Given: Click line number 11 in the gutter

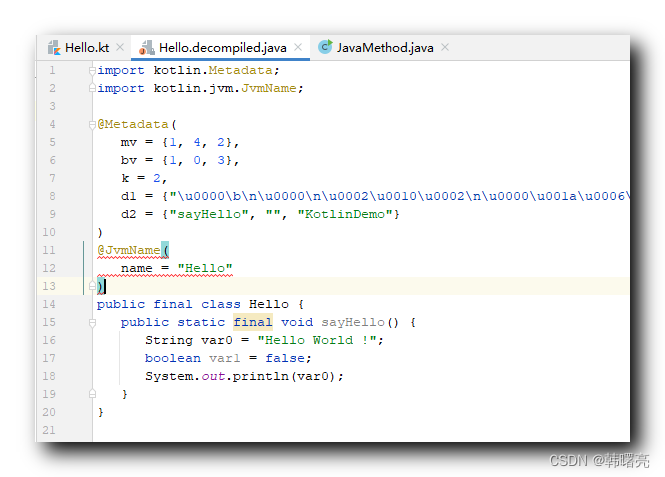Looking at the screenshot, I should [x=49, y=250].
